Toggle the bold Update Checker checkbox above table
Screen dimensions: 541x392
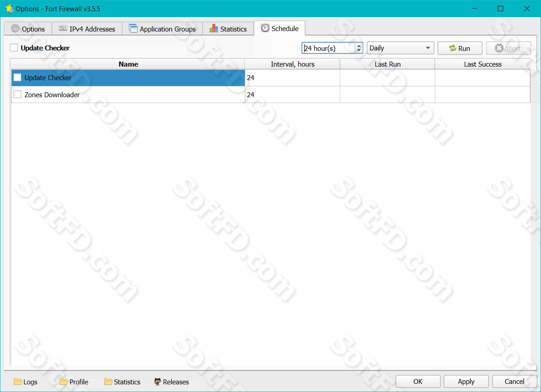click(x=14, y=48)
